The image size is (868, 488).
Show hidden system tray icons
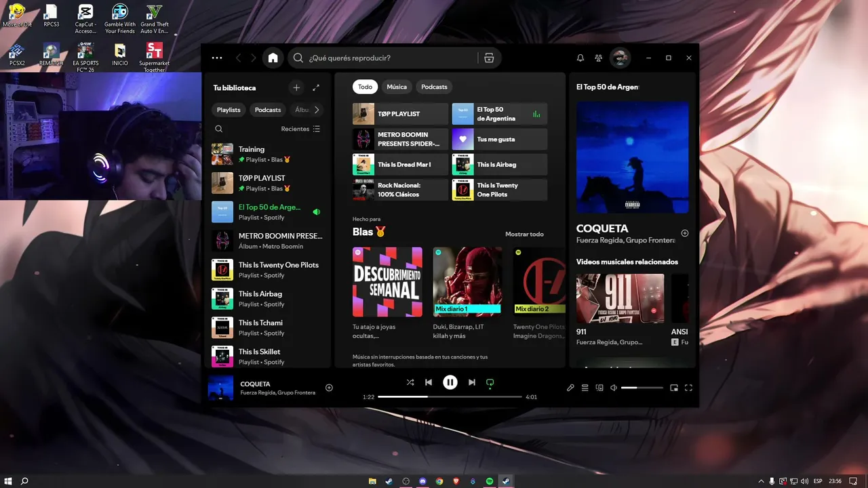click(x=761, y=481)
